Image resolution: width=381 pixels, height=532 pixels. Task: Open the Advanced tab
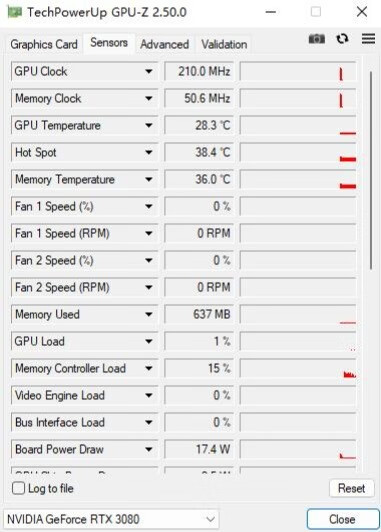point(165,44)
